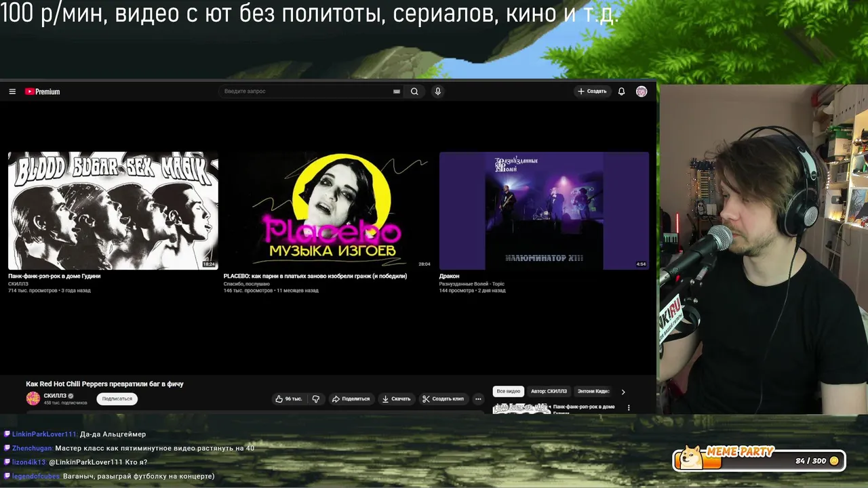Click 458 тыс. подписчиков count
868x488 pixels.
tap(66, 403)
